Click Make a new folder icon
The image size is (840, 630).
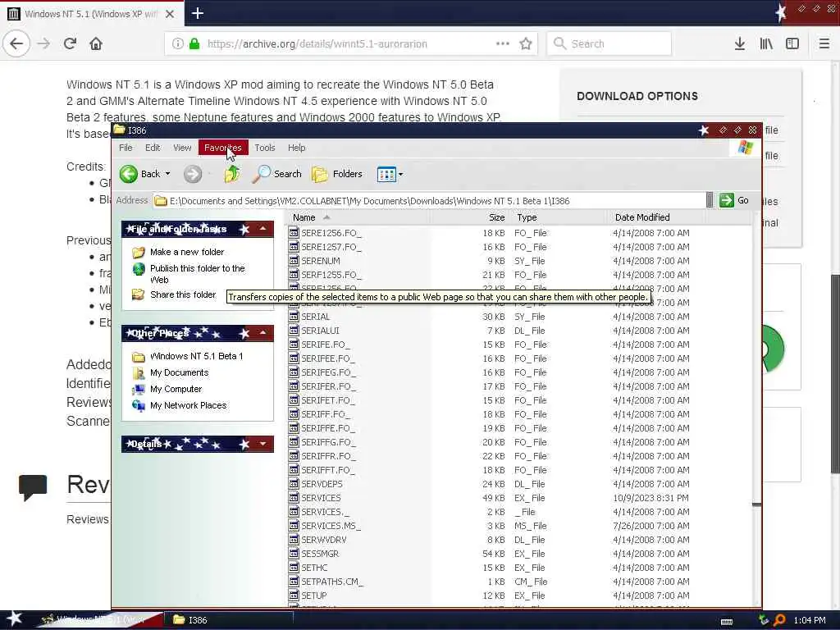tap(138, 252)
